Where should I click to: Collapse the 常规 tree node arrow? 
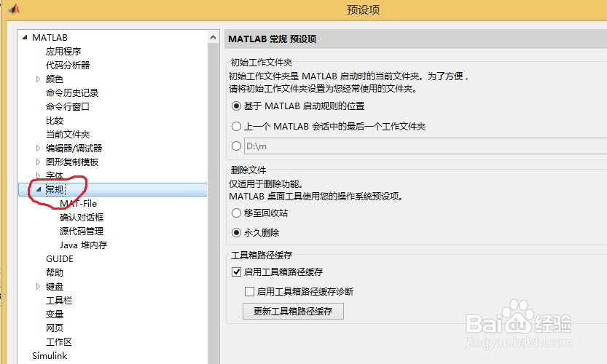pyautogui.click(x=39, y=189)
